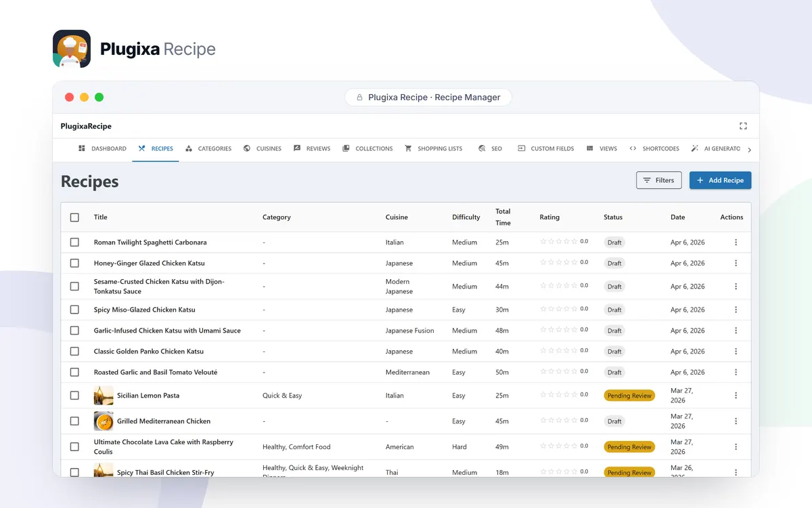
Task: Open the Shopping Lists tab
Action: pyautogui.click(x=434, y=148)
